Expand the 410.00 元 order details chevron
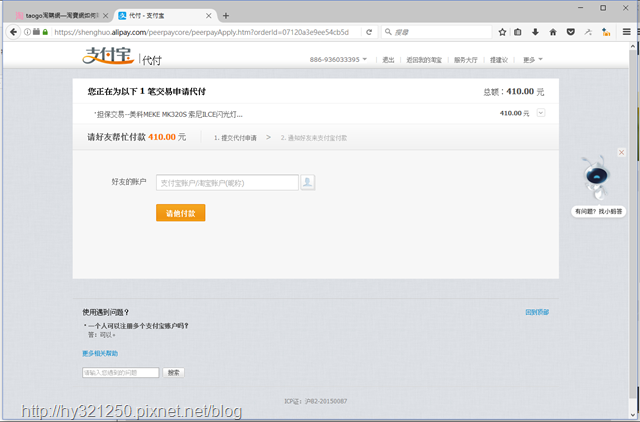640x422 pixels. 541,113
